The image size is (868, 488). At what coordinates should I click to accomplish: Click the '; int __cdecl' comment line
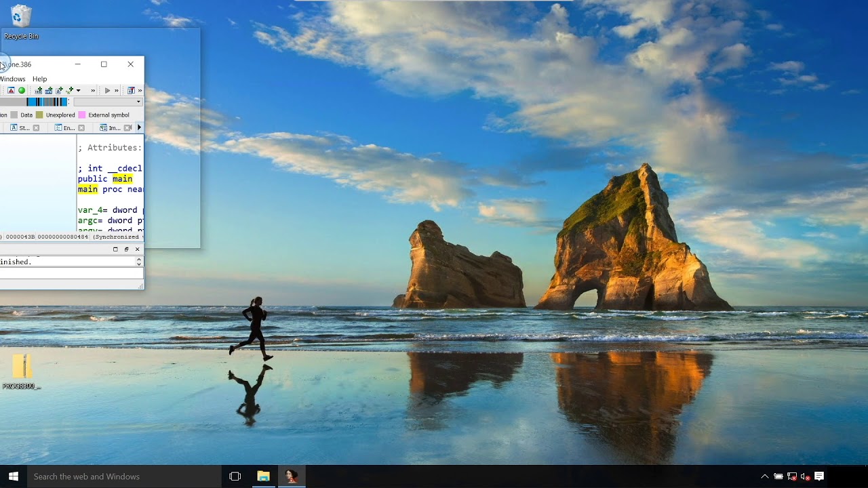click(x=109, y=168)
